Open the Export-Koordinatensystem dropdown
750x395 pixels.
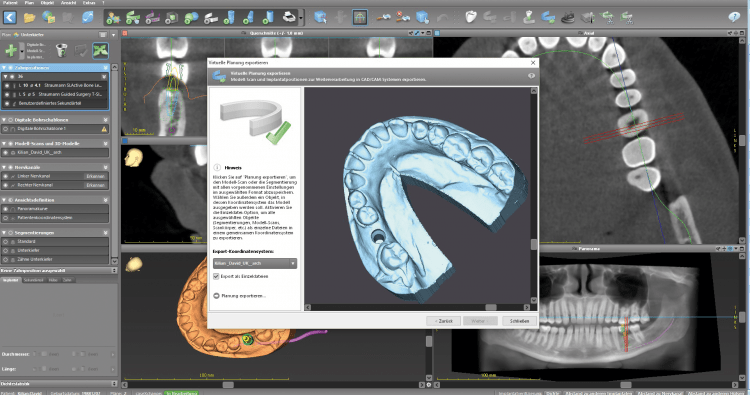[255, 263]
